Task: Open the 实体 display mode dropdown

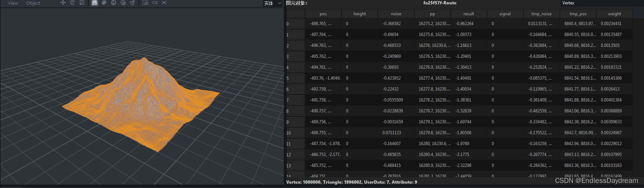Action: click(x=273, y=3)
